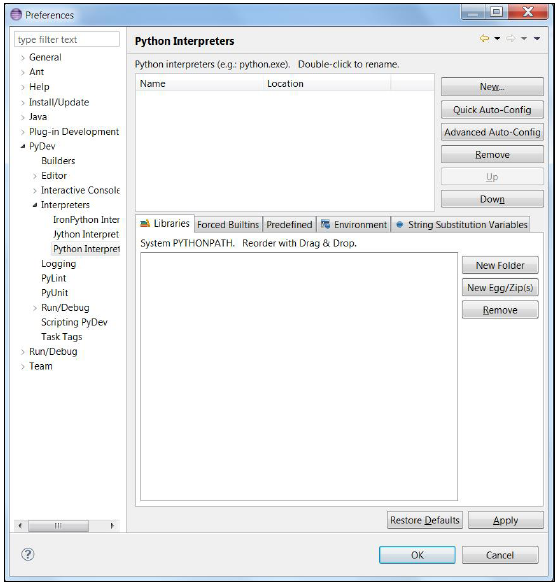Switch to the Libraries tab

pyautogui.click(x=165, y=223)
